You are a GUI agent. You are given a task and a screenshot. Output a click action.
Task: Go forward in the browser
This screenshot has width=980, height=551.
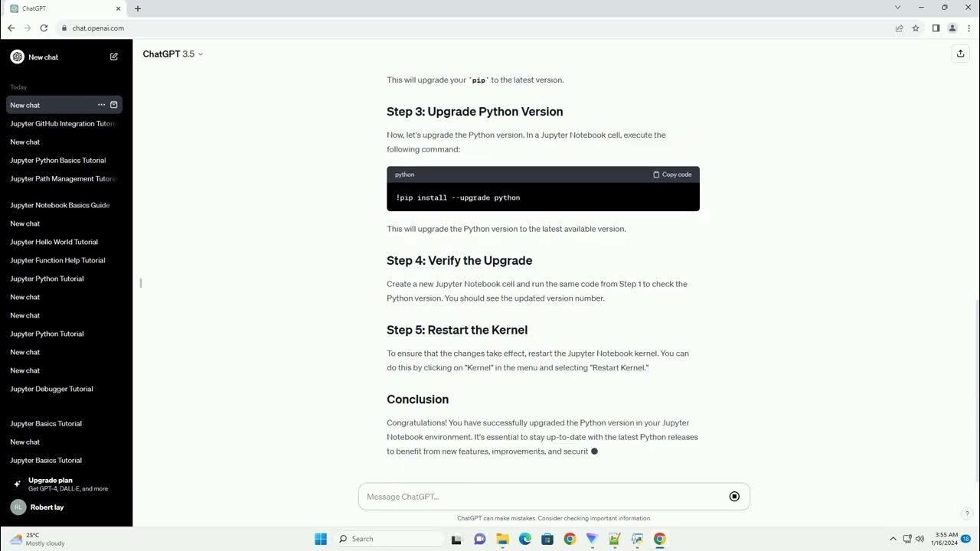coord(28,28)
